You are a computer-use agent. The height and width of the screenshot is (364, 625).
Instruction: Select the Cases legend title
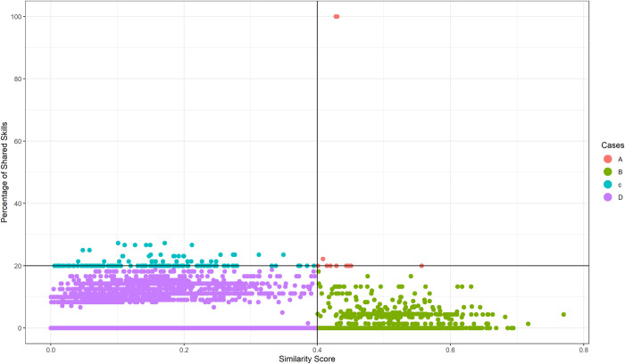coord(612,145)
